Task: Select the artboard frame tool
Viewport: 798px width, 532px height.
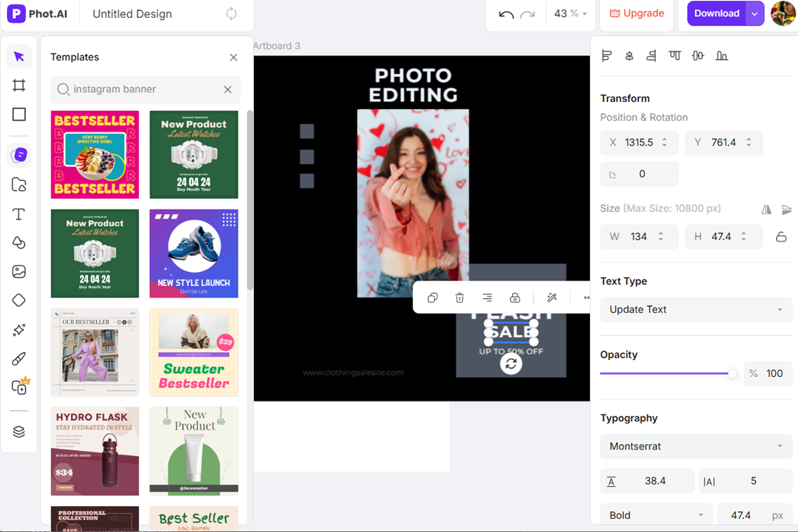Action: [x=19, y=86]
